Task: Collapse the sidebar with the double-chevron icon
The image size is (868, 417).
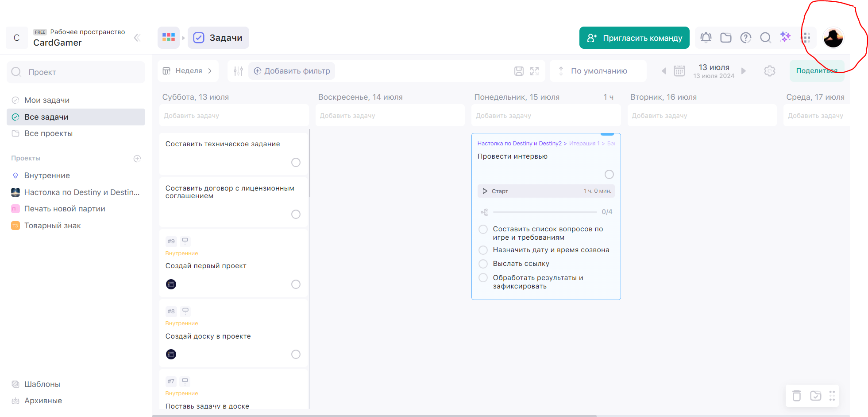Action: 137,38
